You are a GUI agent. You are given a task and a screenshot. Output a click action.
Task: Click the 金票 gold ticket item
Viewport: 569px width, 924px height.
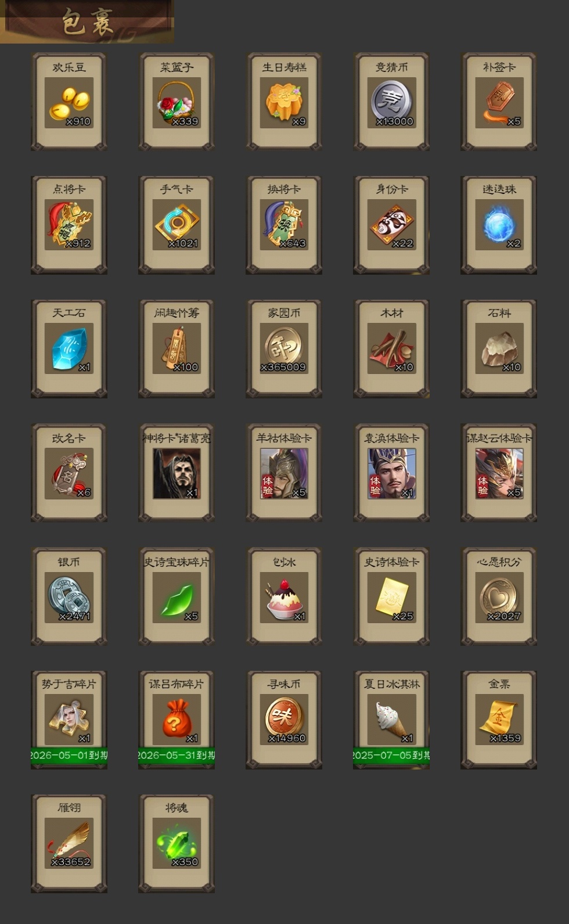(499, 720)
